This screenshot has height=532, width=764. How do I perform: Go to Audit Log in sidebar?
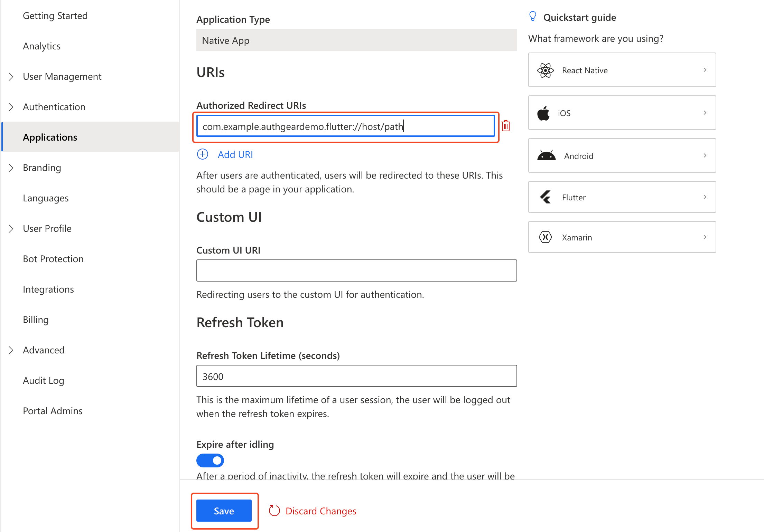point(44,381)
